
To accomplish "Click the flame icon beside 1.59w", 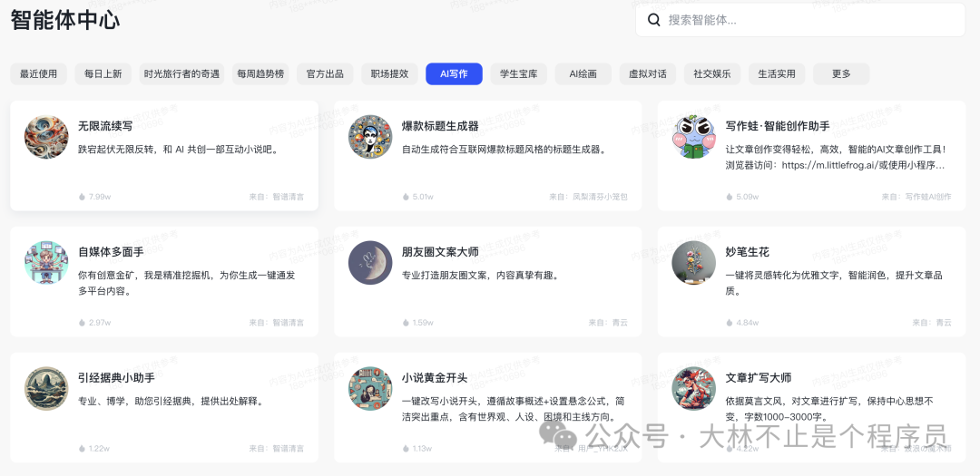I will click(406, 323).
